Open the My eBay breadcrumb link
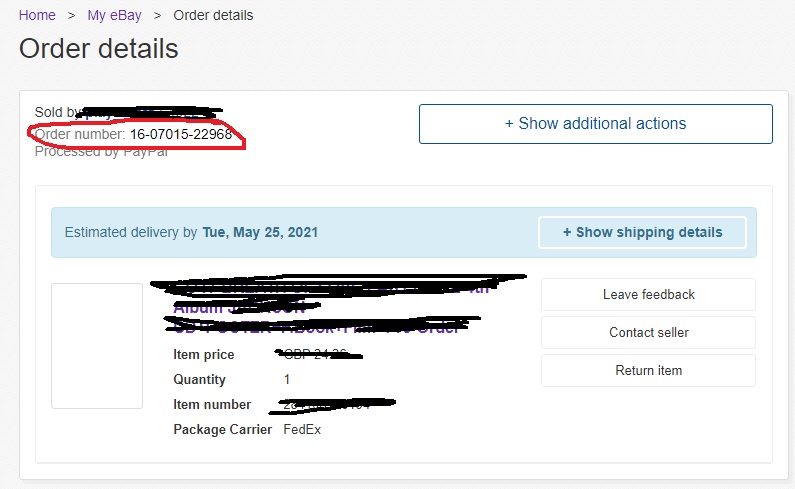The width and height of the screenshot is (795, 489). [x=115, y=15]
